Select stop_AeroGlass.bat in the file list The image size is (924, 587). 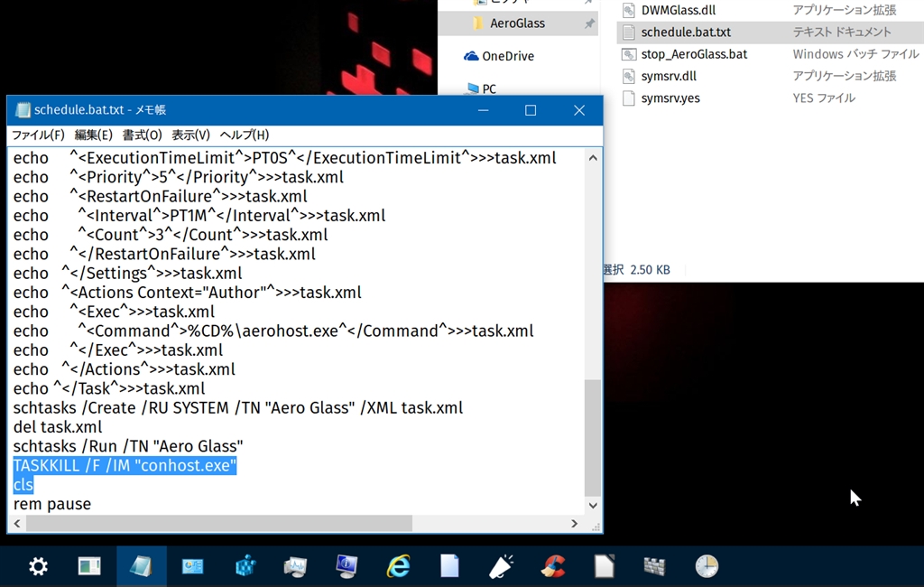[x=694, y=54]
